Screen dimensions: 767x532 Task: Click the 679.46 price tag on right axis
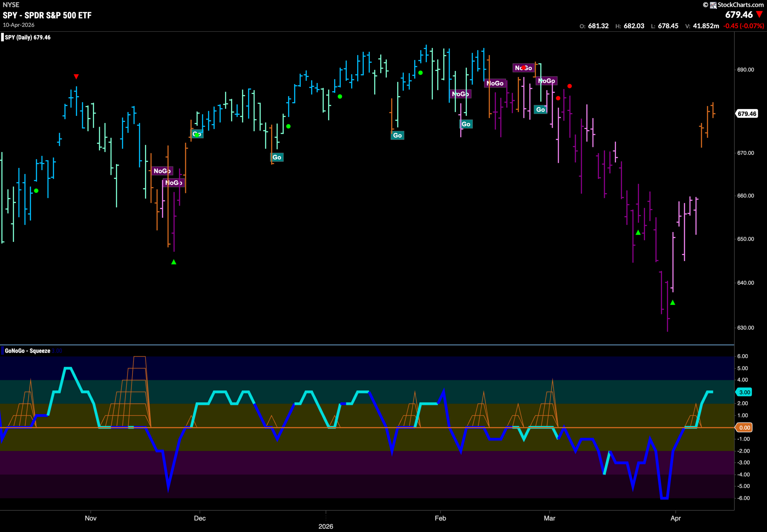pyautogui.click(x=747, y=114)
